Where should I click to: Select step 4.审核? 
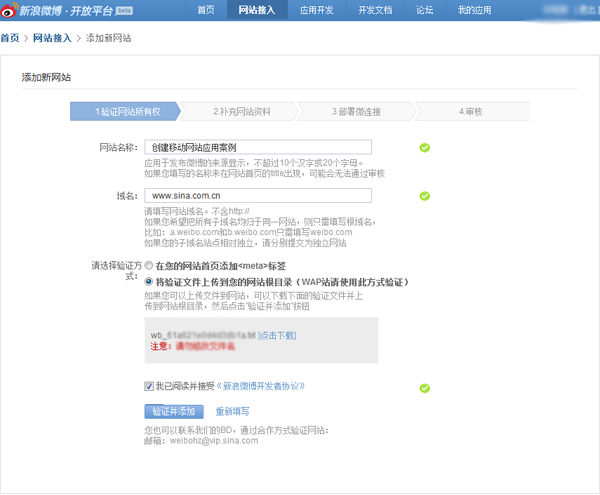(471, 112)
